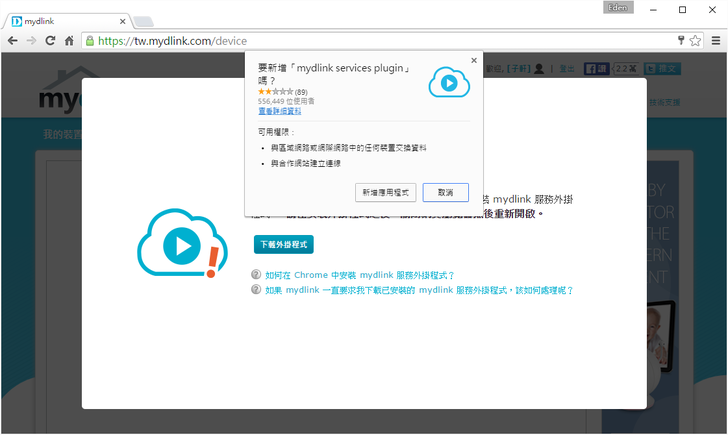The image size is (728, 435).
Task: Open link on installing plugin in Chrome
Action: click(359, 275)
